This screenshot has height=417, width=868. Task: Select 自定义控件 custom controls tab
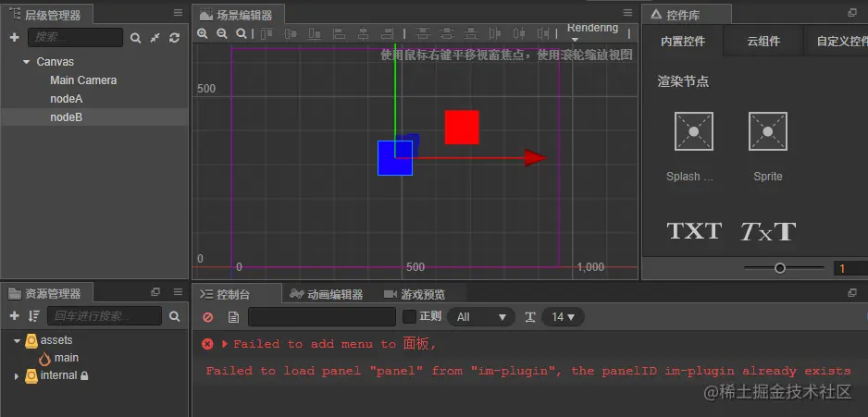point(836,41)
